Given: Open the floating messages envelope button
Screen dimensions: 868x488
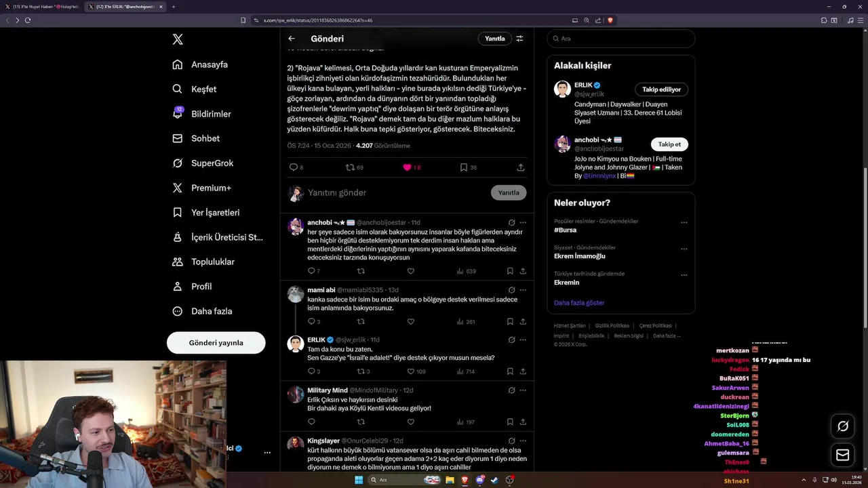Looking at the screenshot, I should pyautogui.click(x=843, y=455).
